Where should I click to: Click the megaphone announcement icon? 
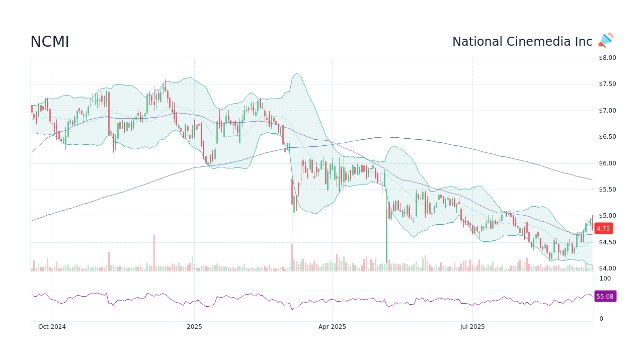(605, 40)
